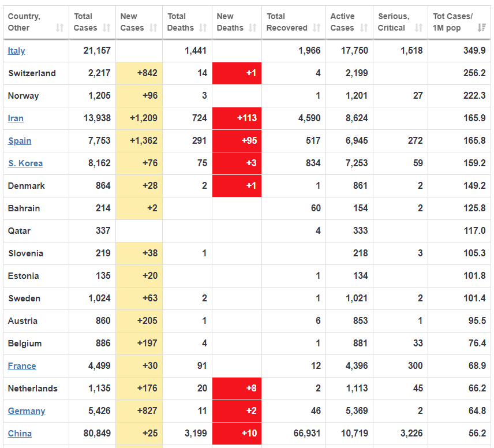494x448 pixels.
Task: Click Iran's total deaths 724 value
Action: (200, 118)
